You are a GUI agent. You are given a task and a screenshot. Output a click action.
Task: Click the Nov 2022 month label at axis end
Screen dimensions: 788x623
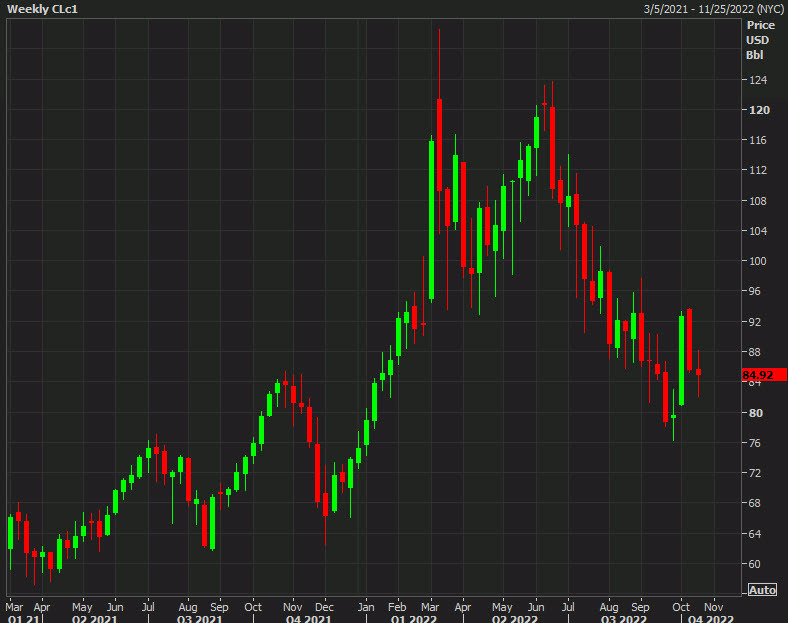pos(714,607)
